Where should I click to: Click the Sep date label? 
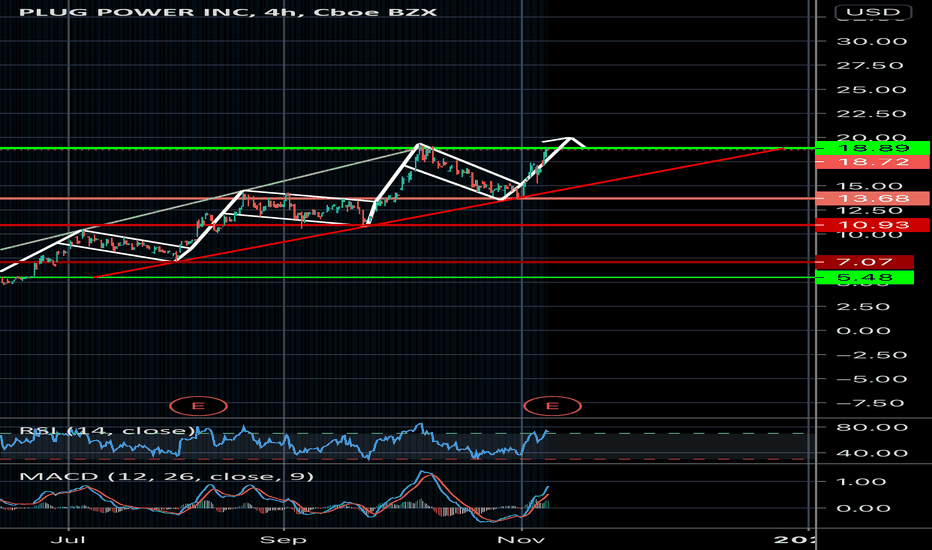click(284, 539)
